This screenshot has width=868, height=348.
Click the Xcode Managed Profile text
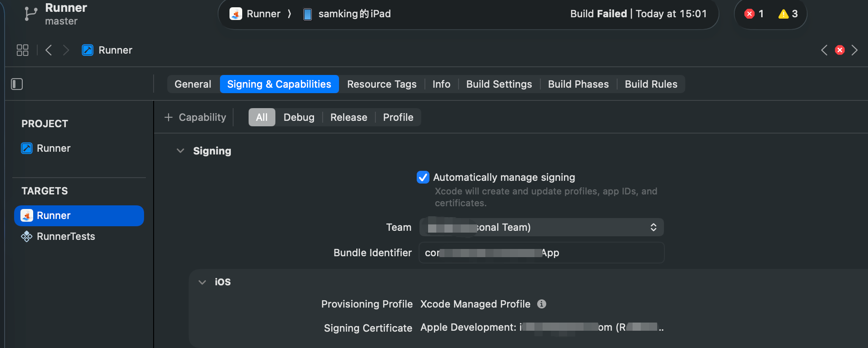coord(475,304)
